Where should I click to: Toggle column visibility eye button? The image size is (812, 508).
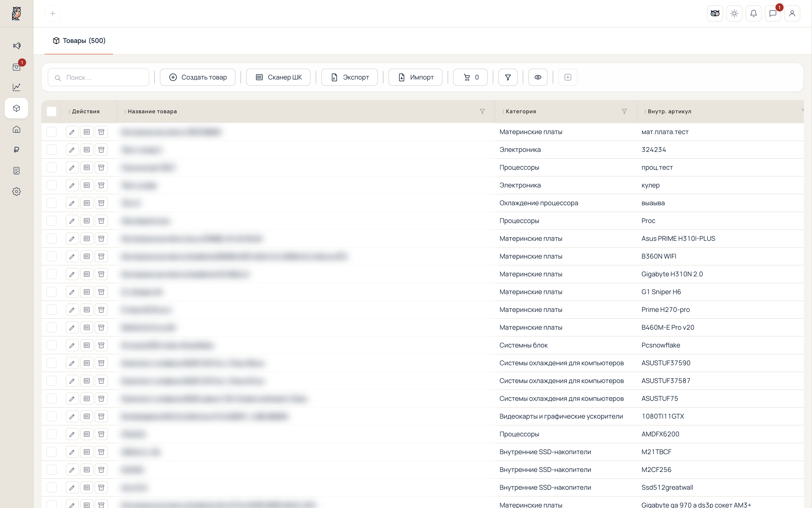[538, 77]
